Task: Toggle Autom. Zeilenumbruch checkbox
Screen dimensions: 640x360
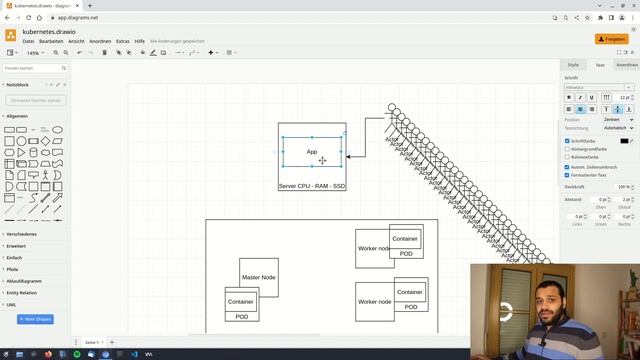Action: (567, 167)
